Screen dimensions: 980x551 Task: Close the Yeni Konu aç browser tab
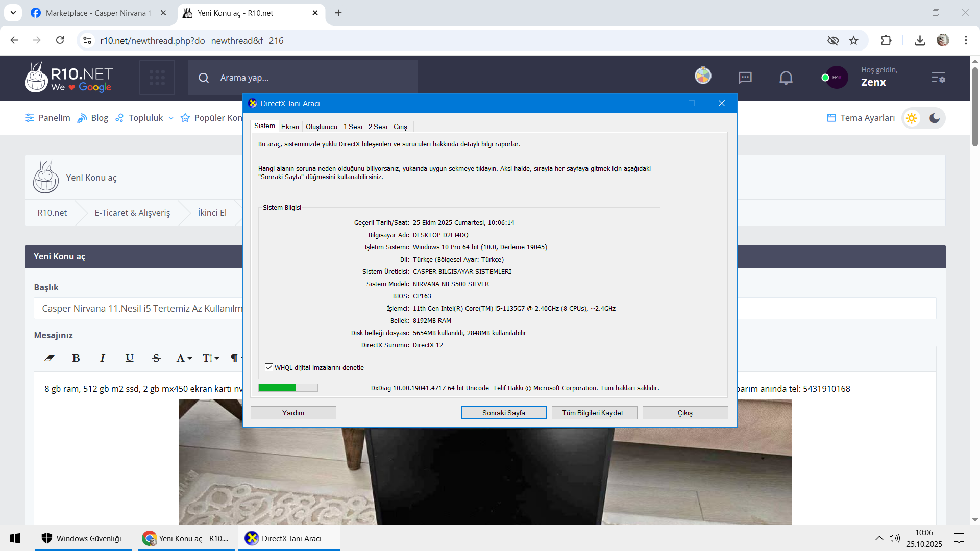[x=315, y=13]
